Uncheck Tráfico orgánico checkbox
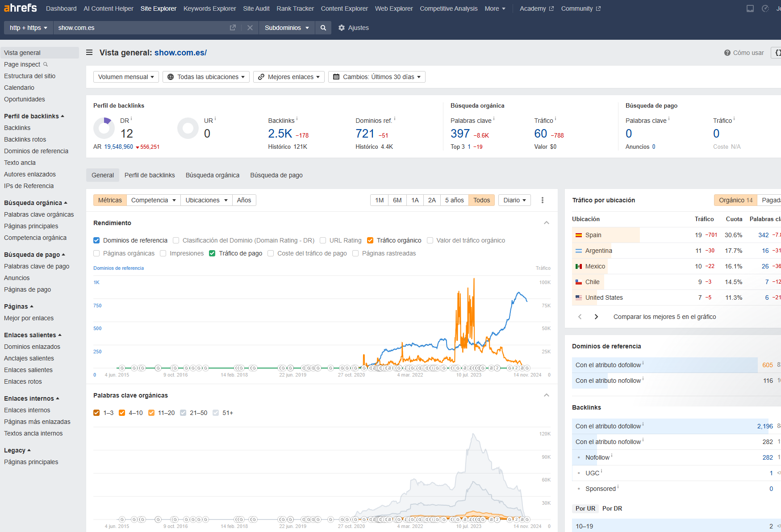This screenshot has height=532, width=781. pyautogui.click(x=370, y=240)
